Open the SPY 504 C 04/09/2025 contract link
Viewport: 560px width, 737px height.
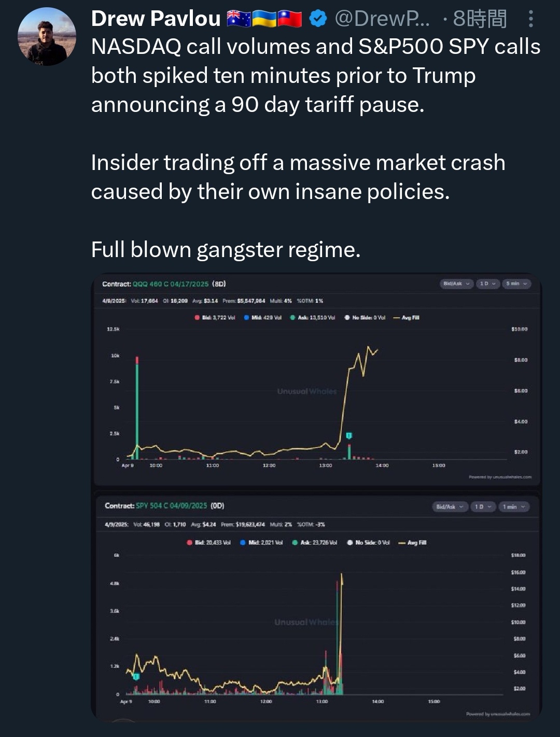pyautogui.click(x=171, y=506)
